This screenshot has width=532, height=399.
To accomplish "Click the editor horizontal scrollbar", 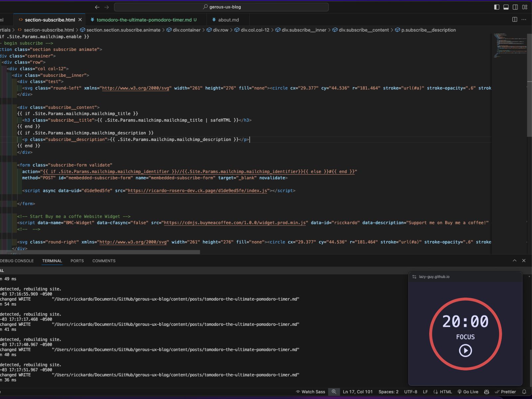I will point(100,252).
